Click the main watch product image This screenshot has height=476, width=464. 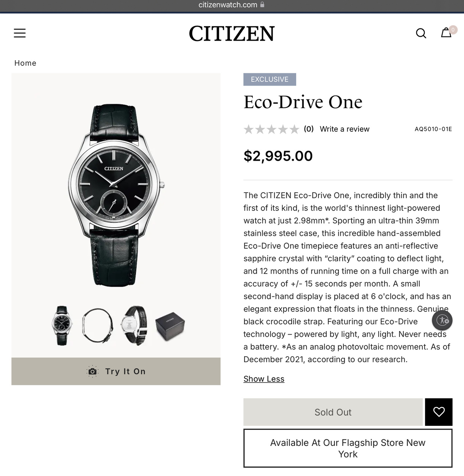pos(116,195)
